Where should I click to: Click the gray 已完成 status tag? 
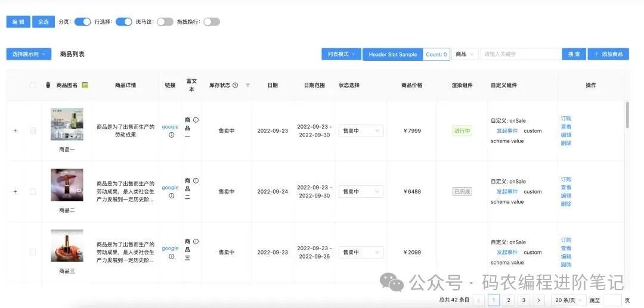click(x=462, y=191)
